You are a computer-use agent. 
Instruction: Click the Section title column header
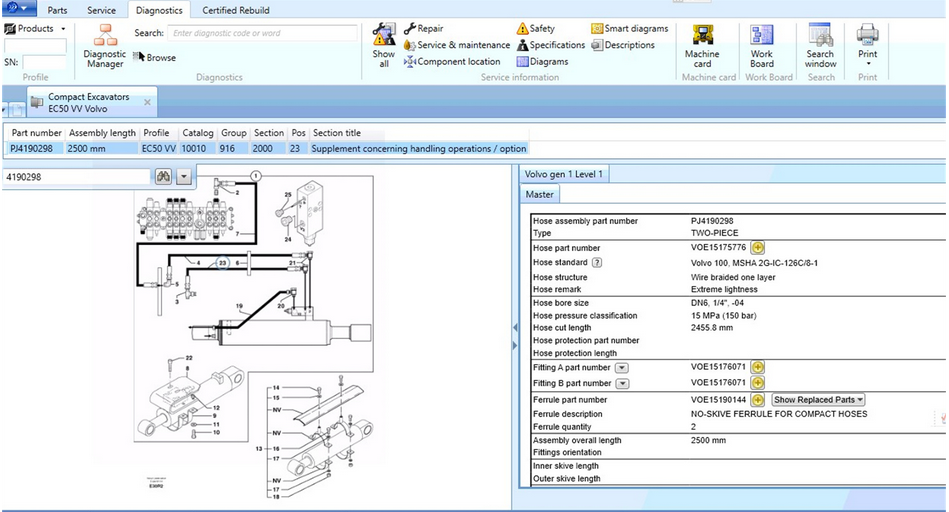click(x=418, y=133)
